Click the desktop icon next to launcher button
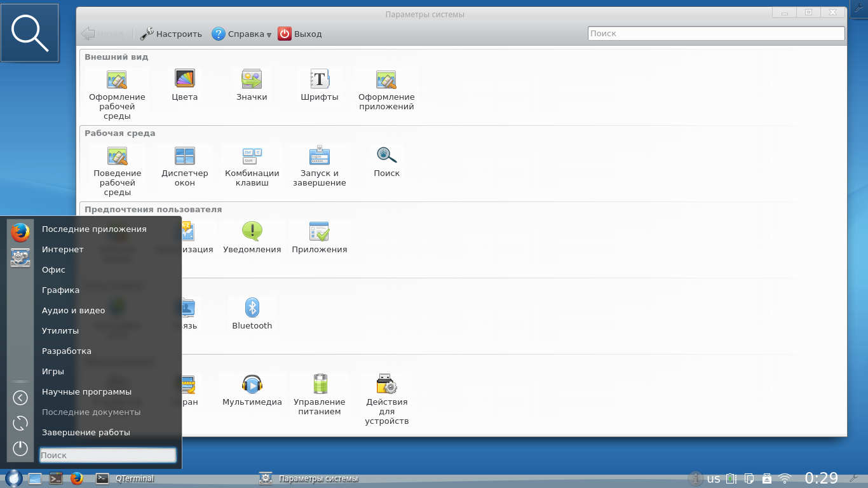Image resolution: width=868 pixels, height=488 pixels. (x=35, y=478)
